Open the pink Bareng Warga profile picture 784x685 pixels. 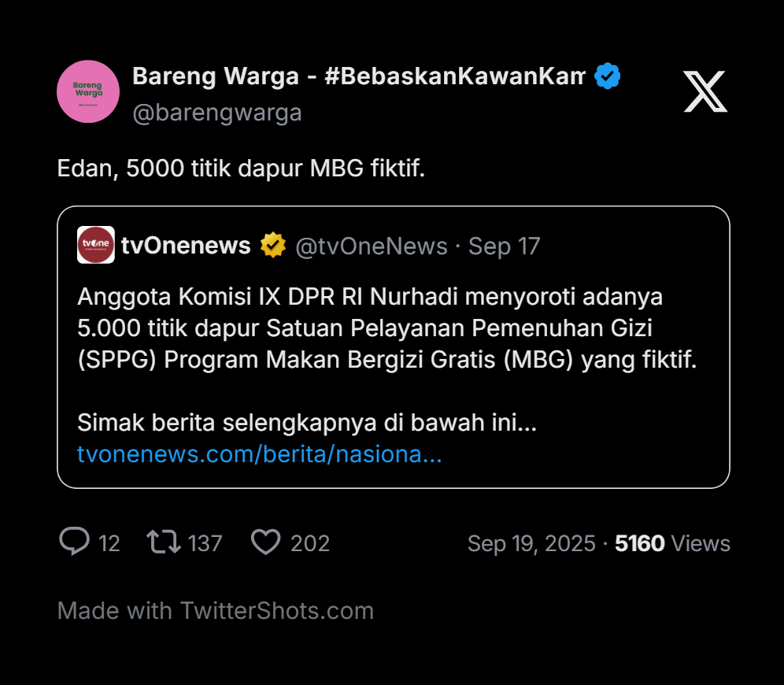[88, 91]
